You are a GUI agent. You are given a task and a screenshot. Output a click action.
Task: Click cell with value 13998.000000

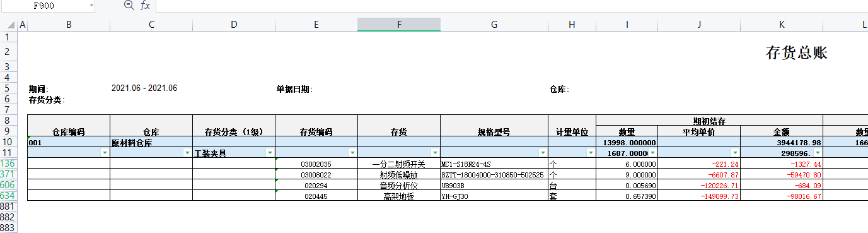pos(627,143)
